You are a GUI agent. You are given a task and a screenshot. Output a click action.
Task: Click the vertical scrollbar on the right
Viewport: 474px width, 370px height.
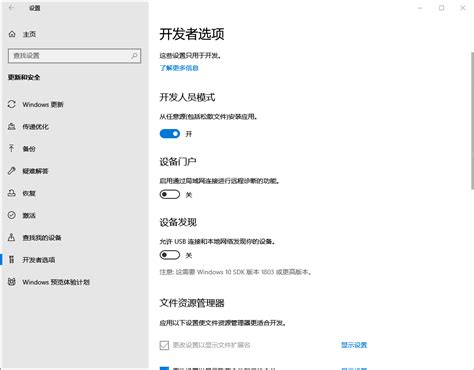pos(472,120)
